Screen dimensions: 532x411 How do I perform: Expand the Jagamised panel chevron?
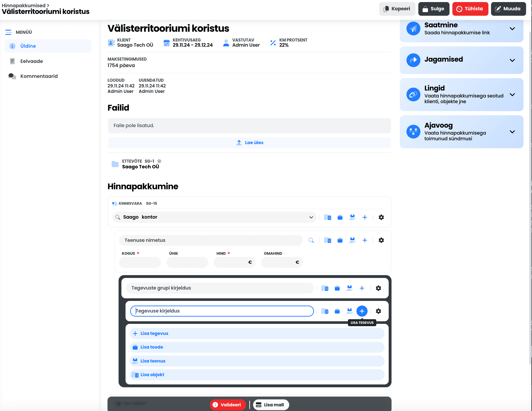click(512, 60)
